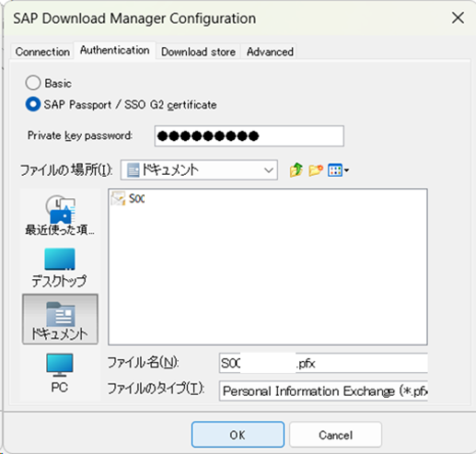Screen dimensions: 476x454
Task: Select the ドキュメント sidebar shortcut
Action: point(60,319)
